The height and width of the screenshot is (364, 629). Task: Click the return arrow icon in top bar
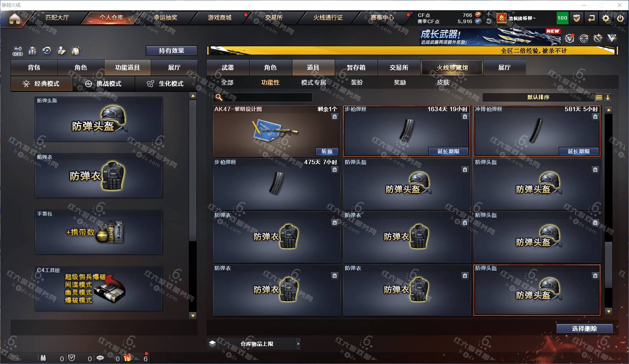591,18
